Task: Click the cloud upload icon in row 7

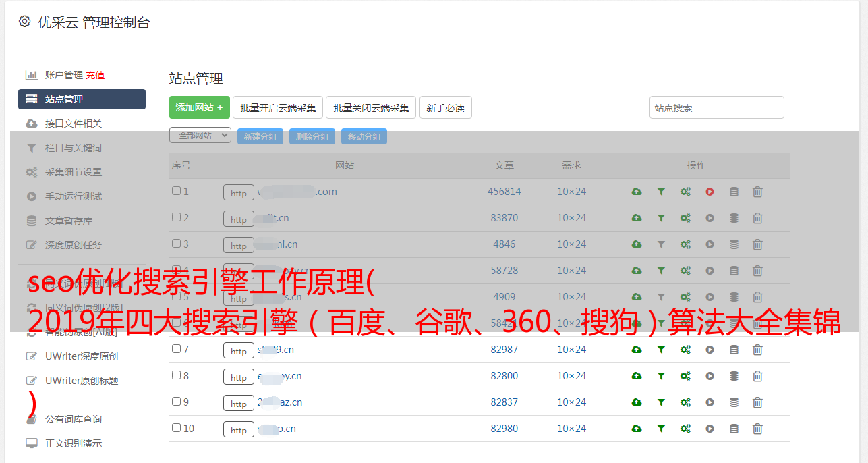Action: click(637, 350)
